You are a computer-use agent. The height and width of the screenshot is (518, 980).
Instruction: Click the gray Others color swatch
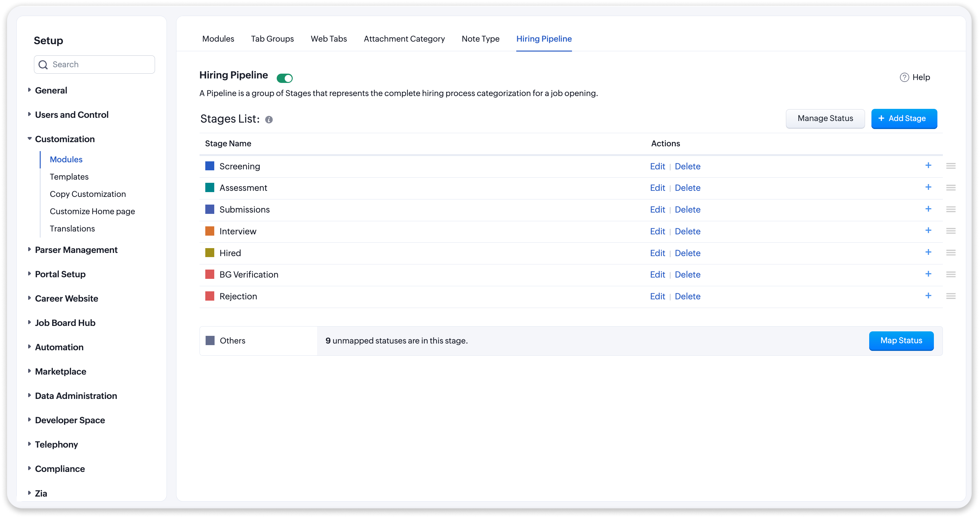(210, 340)
